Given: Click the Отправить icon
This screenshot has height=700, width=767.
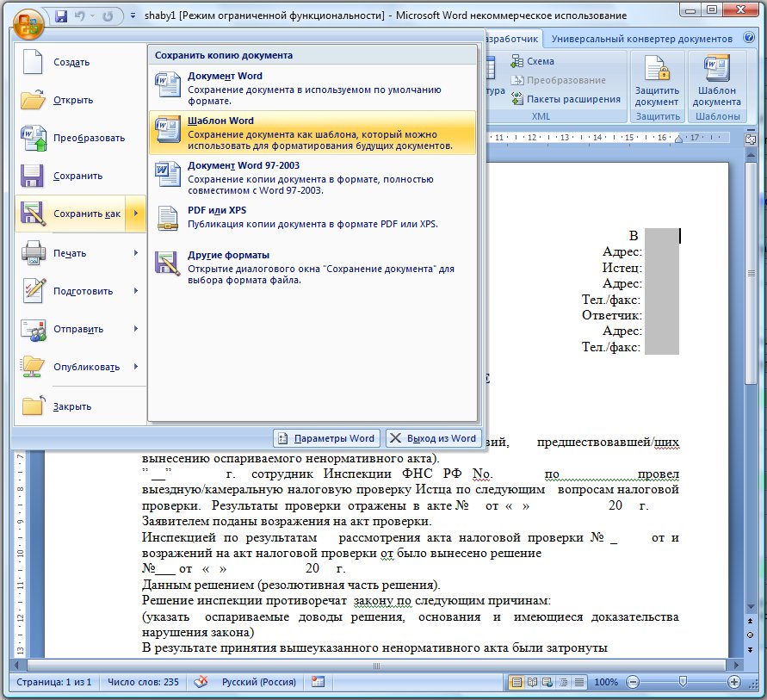Looking at the screenshot, I should [x=33, y=329].
